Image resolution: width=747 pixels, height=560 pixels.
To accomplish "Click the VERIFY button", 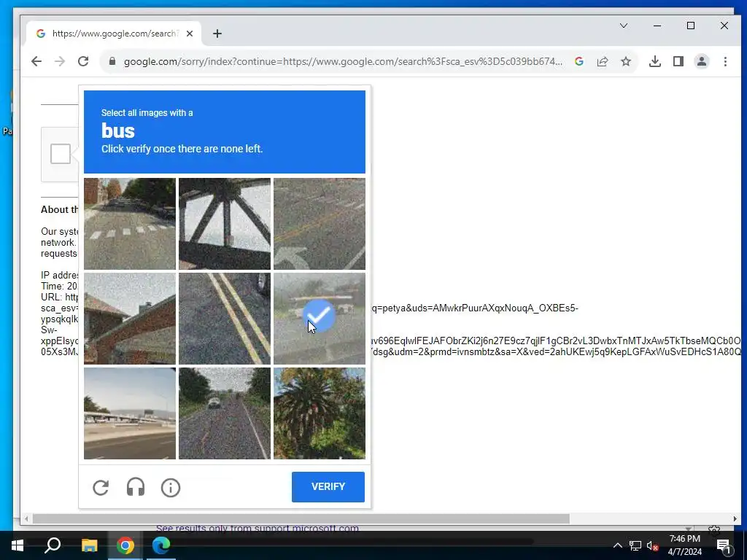I will tap(328, 486).
